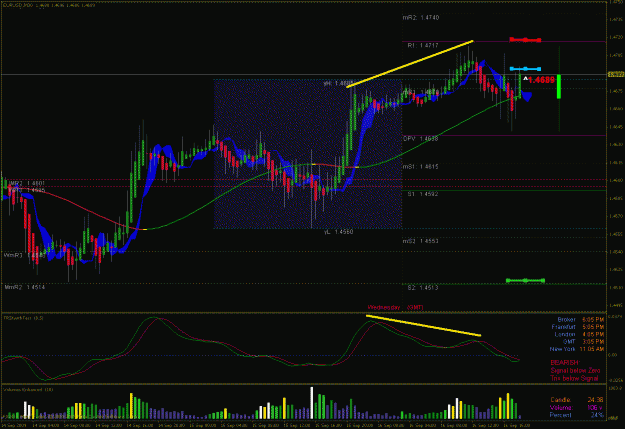Screen dimensions: 625x429
Task: Click the white arrow beside 1.4689
Action: point(525,79)
